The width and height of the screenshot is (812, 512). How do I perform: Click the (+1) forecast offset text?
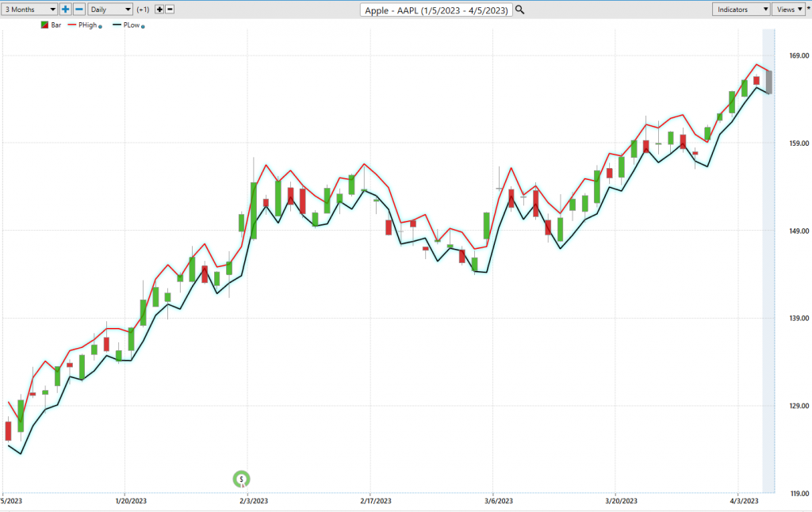(143, 10)
